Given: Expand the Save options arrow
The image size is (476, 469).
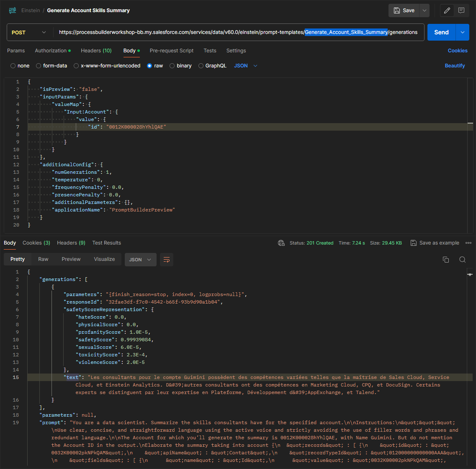Looking at the screenshot, I should [x=425, y=10].
